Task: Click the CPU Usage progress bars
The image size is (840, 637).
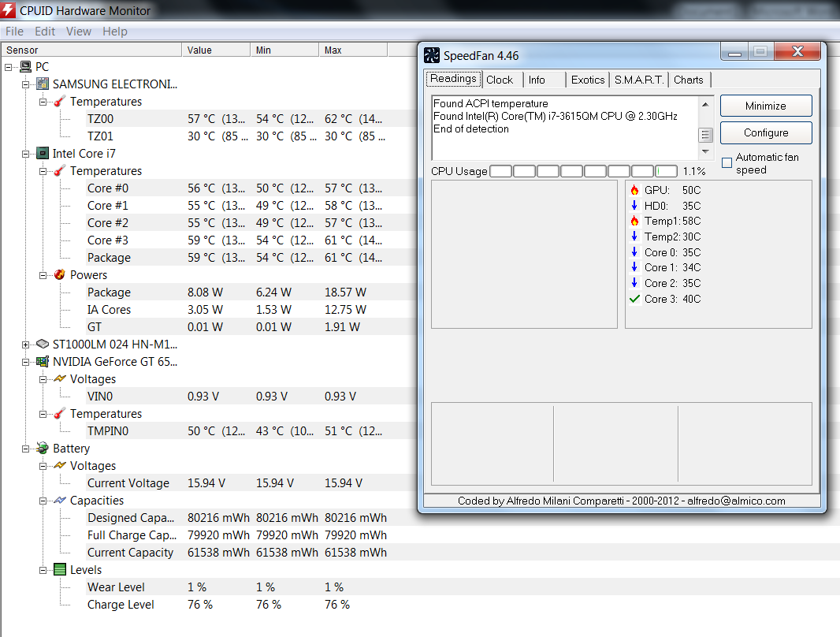Action: coord(583,171)
